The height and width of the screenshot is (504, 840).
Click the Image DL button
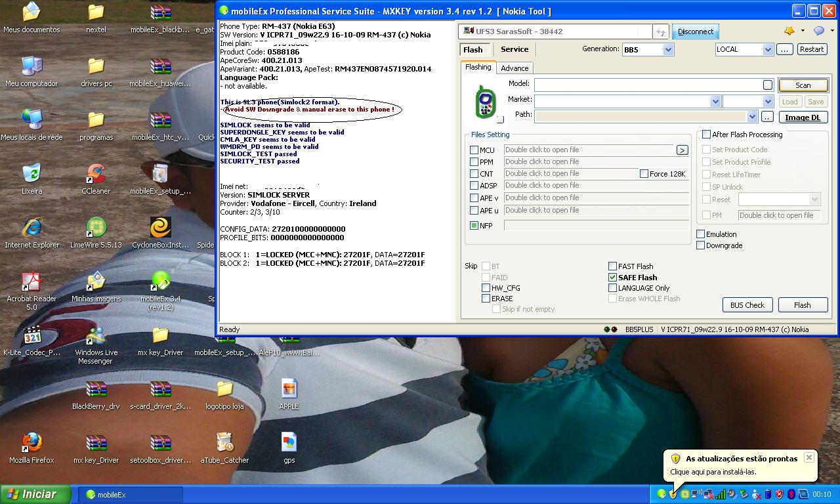click(x=803, y=117)
